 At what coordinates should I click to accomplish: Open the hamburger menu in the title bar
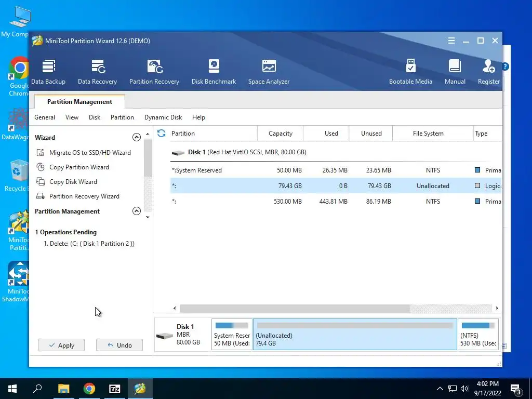click(451, 41)
